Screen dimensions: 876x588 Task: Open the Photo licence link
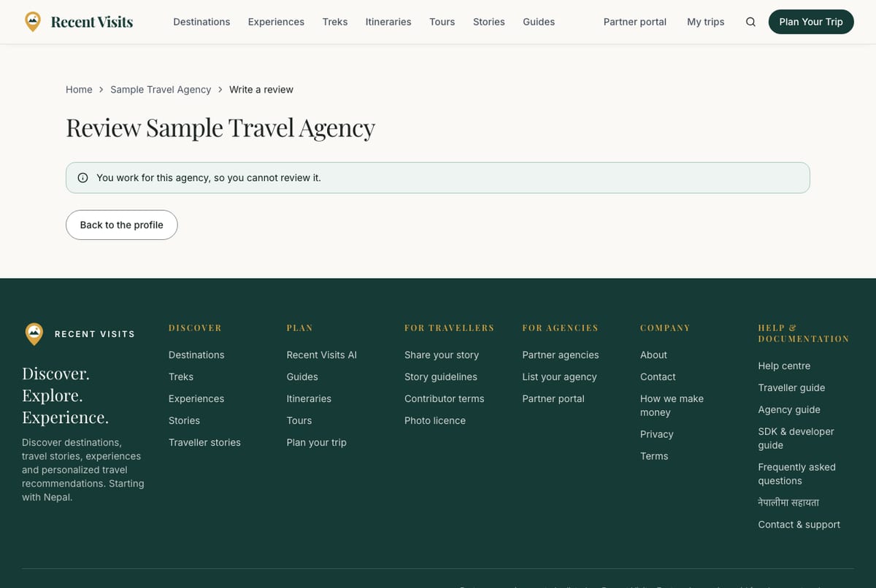(x=435, y=420)
